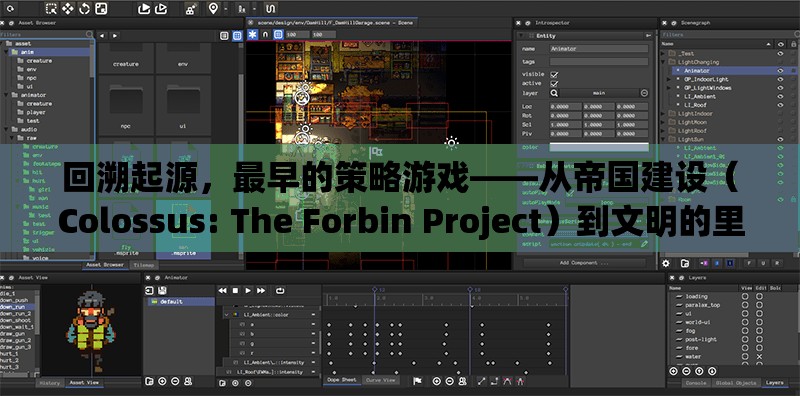Stop the animator playback
Image resolution: width=800 pixels, height=396 pixels.
[x=235, y=290]
